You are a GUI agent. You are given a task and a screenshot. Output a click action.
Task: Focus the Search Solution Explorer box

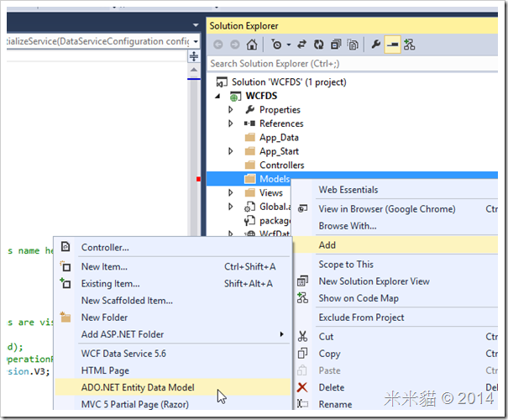352,64
